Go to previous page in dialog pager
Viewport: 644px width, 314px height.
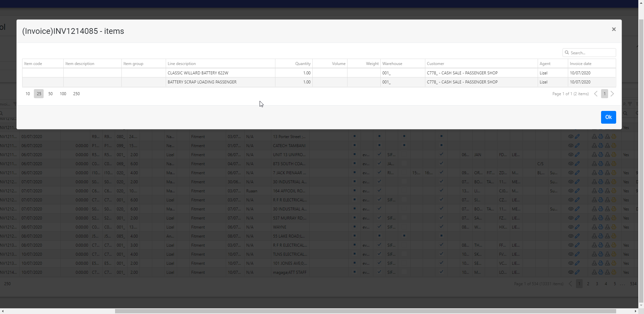pyautogui.click(x=596, y=94)
